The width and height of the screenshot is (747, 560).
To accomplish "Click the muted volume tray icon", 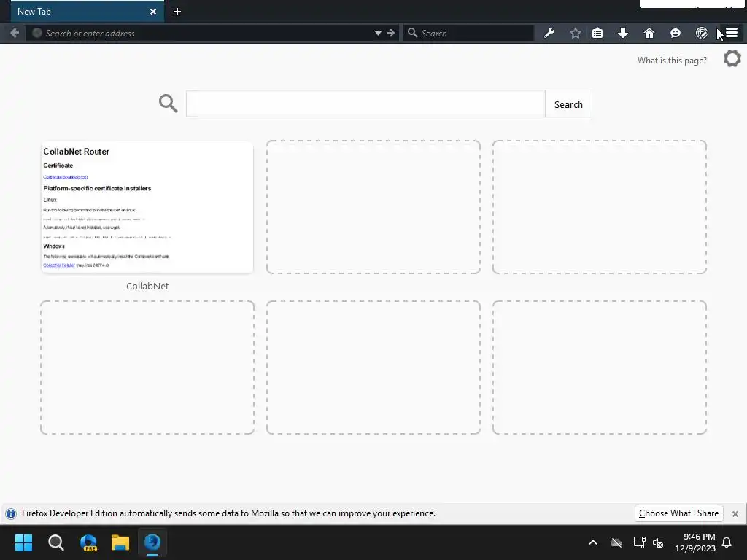I will coord(658,542).
